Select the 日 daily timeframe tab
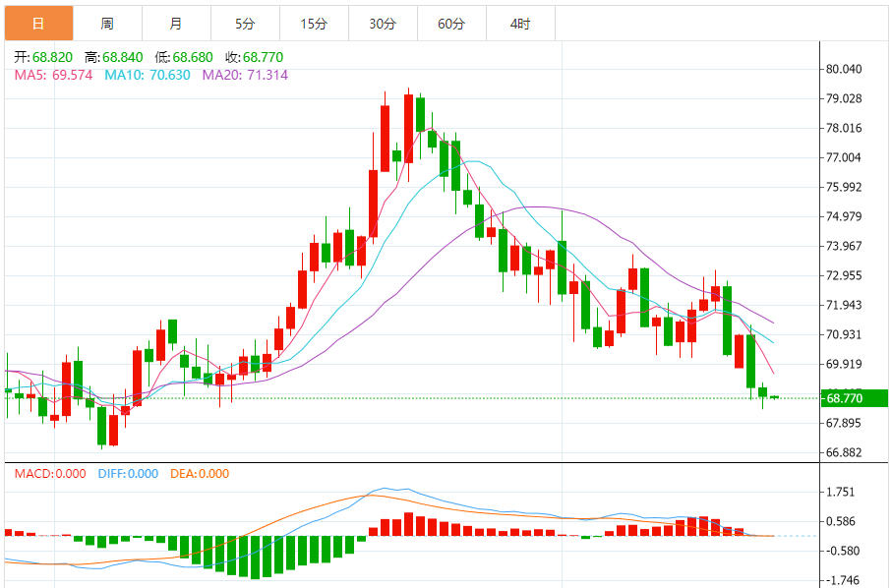Image resolution: width=892 pixels, height=588 pixels. tap(38, 24)
